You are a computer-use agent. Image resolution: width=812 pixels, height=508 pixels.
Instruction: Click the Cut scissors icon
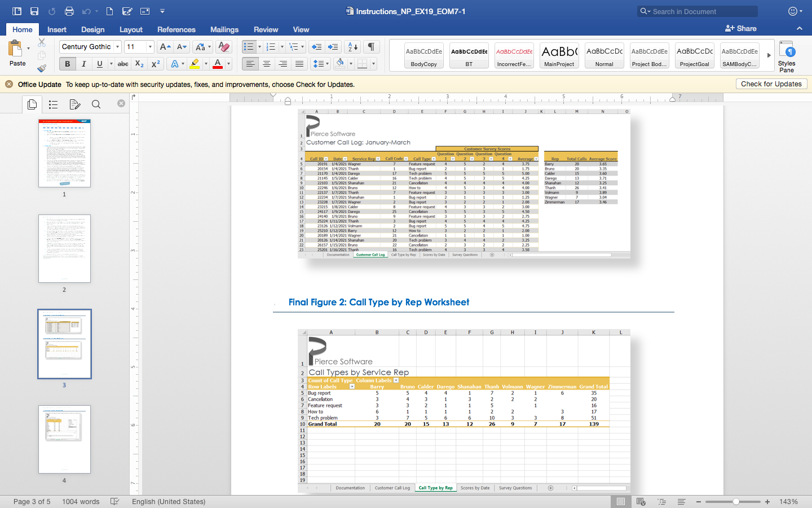[x=42, y=42]
